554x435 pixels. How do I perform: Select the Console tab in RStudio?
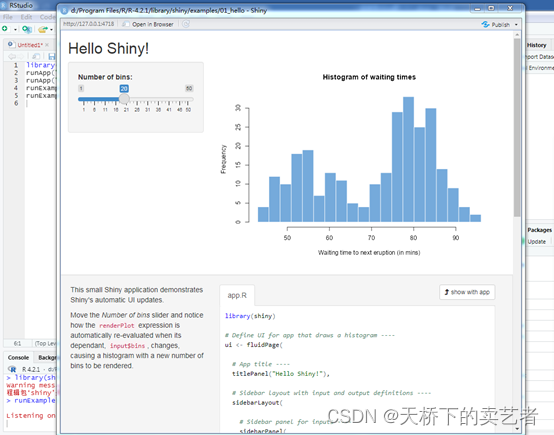(18, 358)
